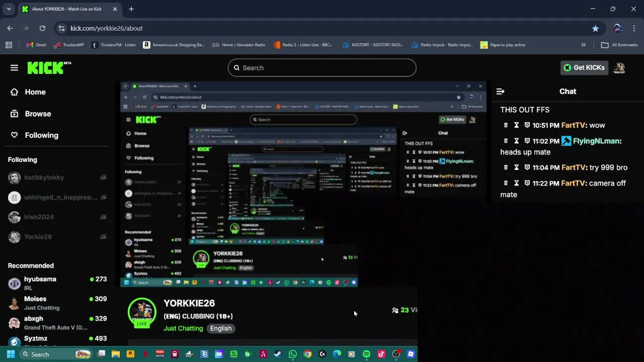Click hourglass timeout icon on the 11:02 PM message

click(516, 141)
